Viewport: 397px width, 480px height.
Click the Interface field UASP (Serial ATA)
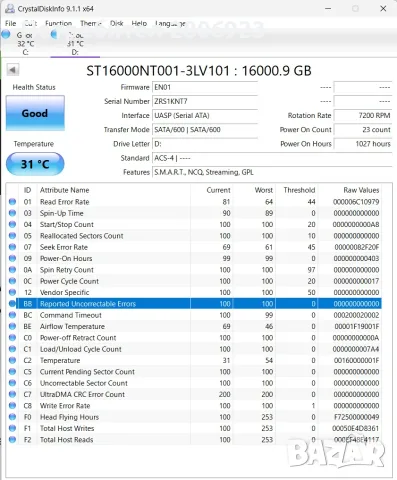[x=205, y=116]
